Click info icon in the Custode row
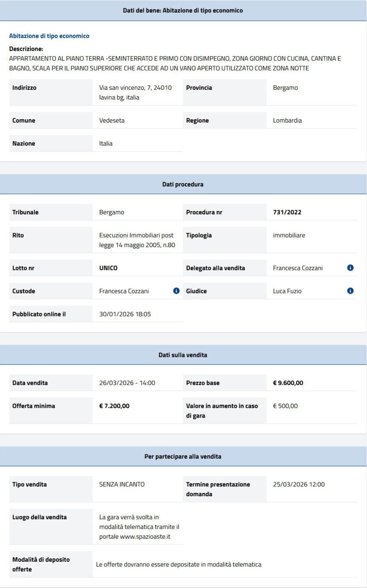The height and width of the screenshot is (588, 367). [176, 291]
